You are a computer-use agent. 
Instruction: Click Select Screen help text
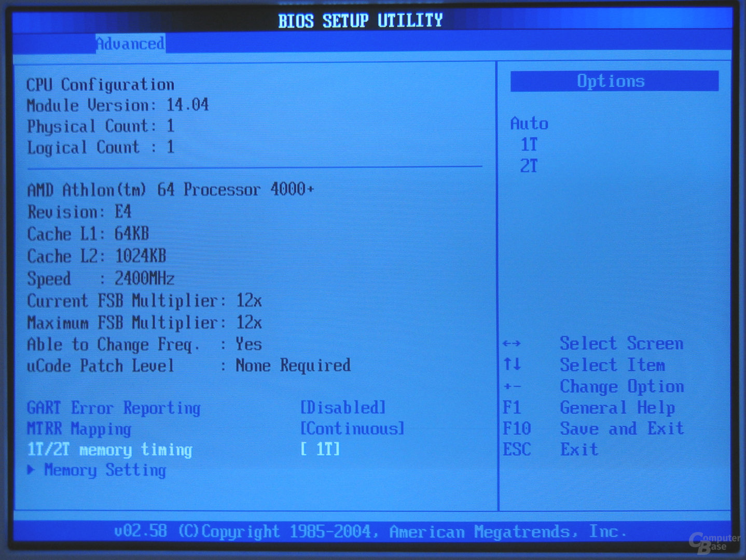[621, 343]
